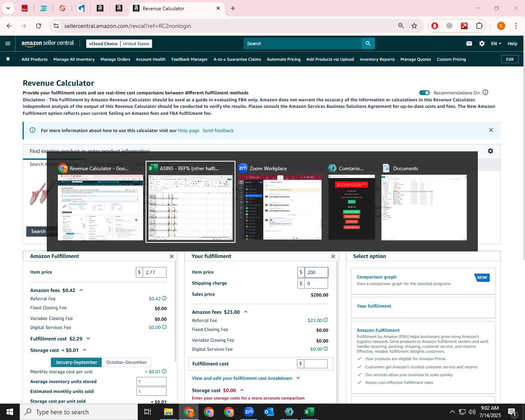Open a new browser tab
This screenshot has width=525, height=420.
click(x=233, y=8)
